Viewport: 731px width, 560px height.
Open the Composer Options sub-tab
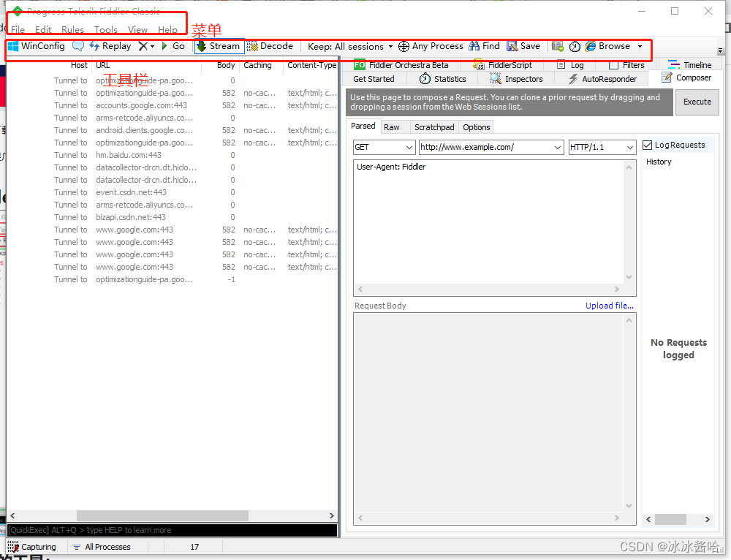coord(477,127)
